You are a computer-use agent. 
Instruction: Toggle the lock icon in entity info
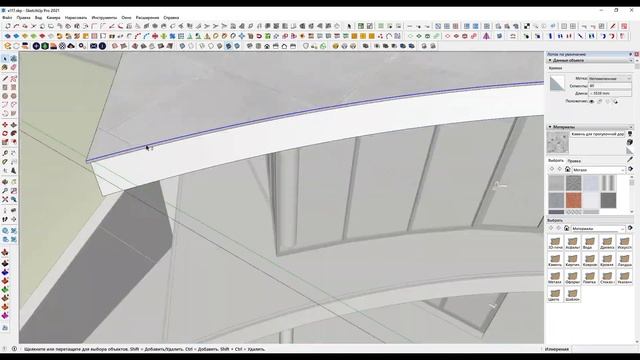[600, 101]
